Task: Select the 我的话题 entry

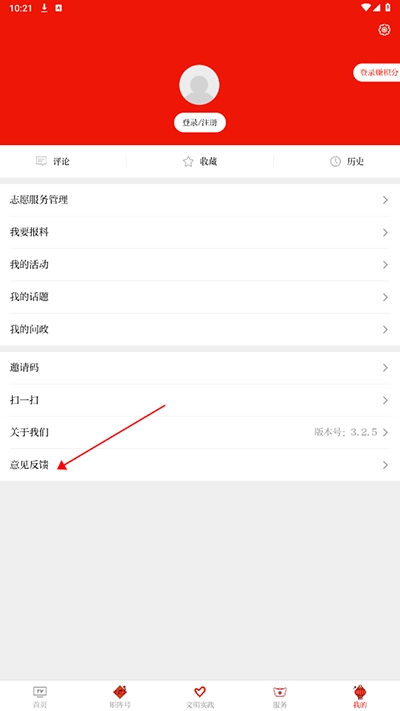Action: tap(200, 297)
